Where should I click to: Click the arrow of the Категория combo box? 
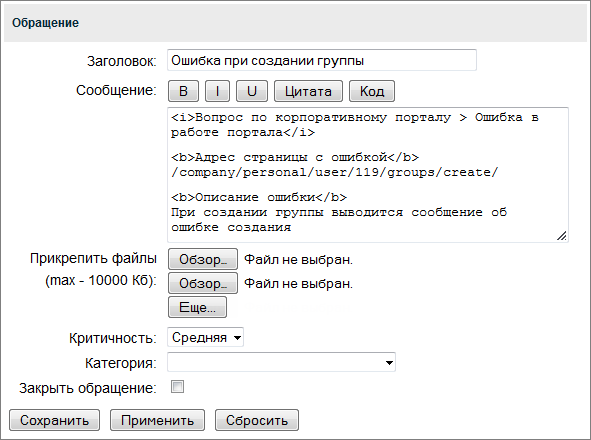pyautogui.click(x=389, y=363)
